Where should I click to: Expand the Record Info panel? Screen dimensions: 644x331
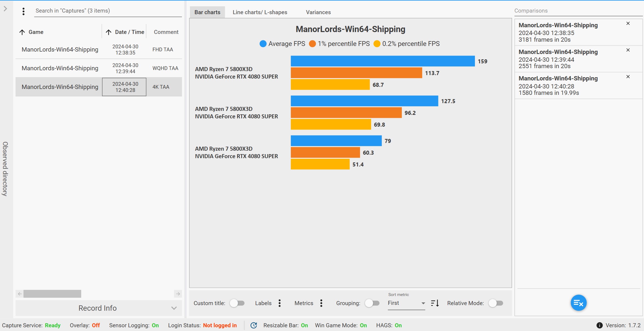(99, 308)
